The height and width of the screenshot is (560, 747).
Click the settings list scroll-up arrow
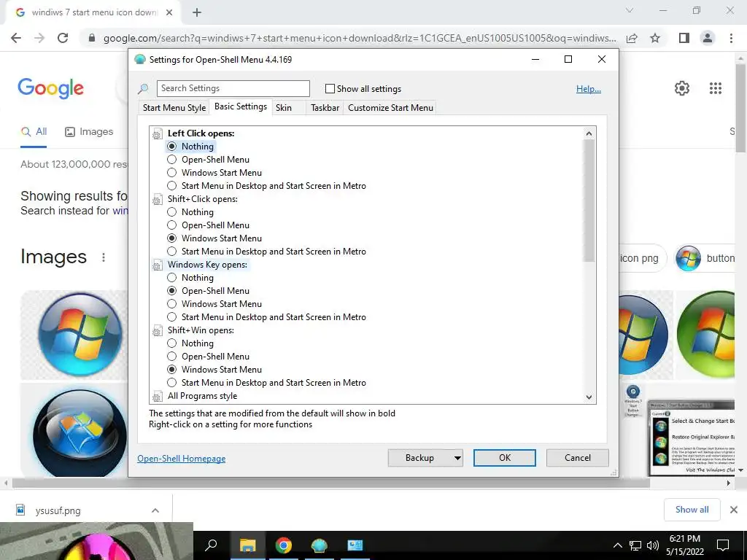click(x=589, y=134)
